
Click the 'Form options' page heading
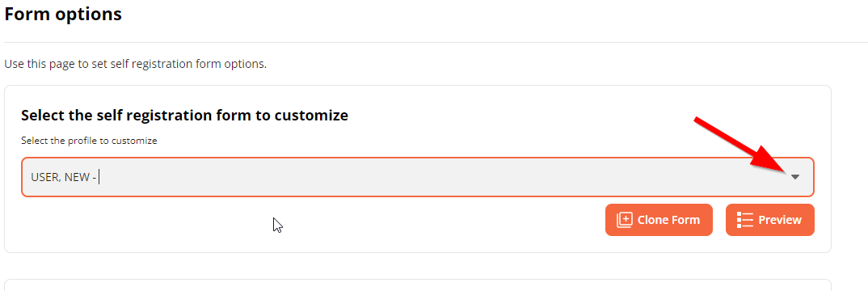point(63,14)
